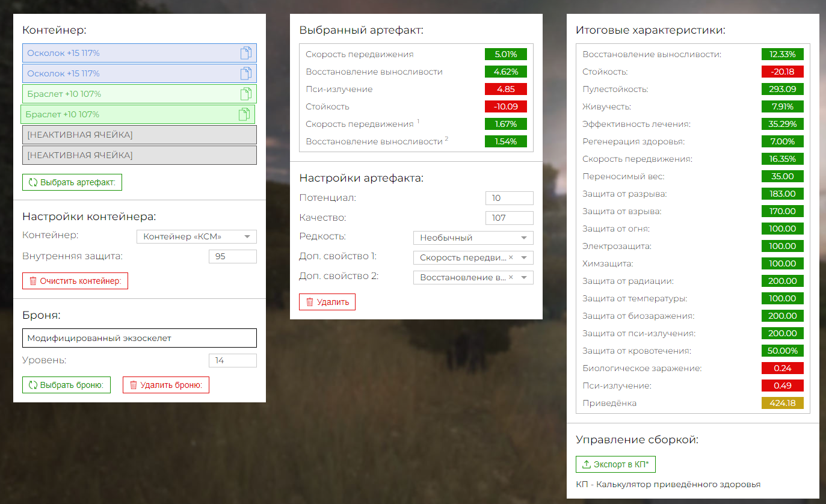Click the Итоговые характеристики heading
The width and height of the screenshot is (826, 504).
point(650,29)
